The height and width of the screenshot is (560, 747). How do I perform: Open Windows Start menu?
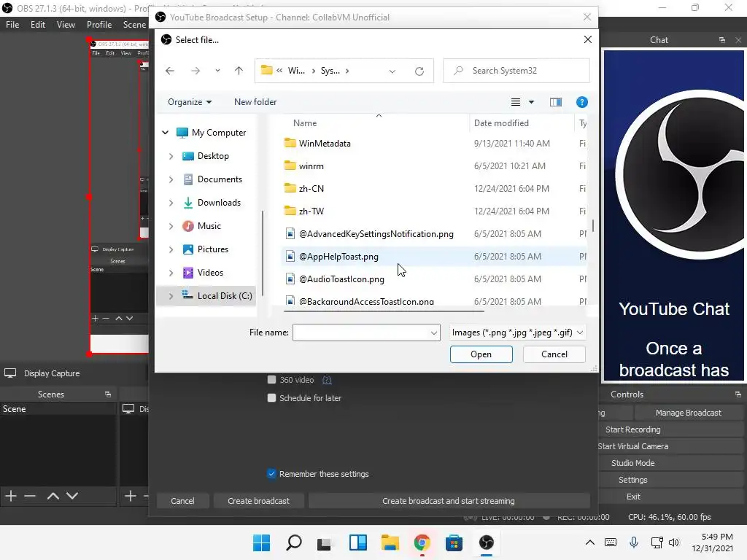[x=262, y=542]
